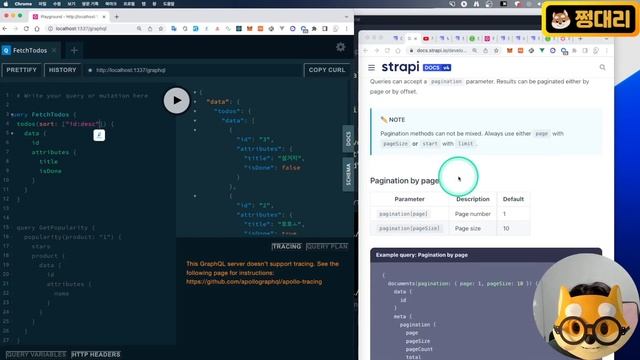This screenshot has height=360, width=640.
Task: Close the FetchTodos query tab
Action: pos(54,50)
